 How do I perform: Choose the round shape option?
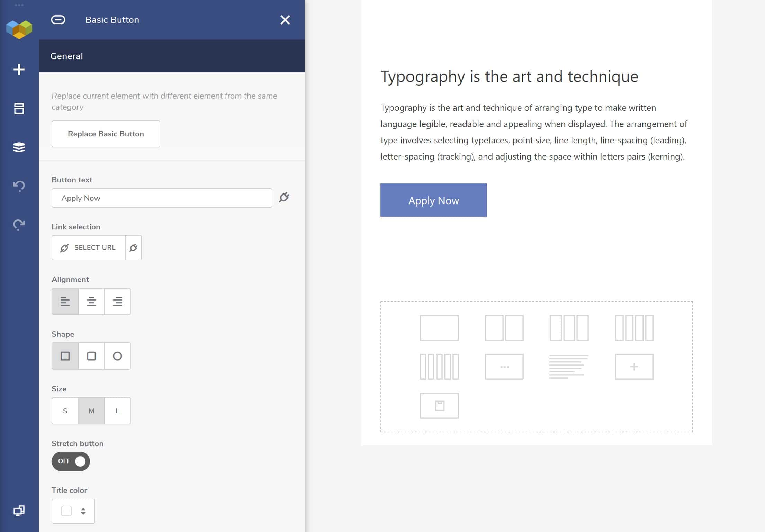coord(117,356)
